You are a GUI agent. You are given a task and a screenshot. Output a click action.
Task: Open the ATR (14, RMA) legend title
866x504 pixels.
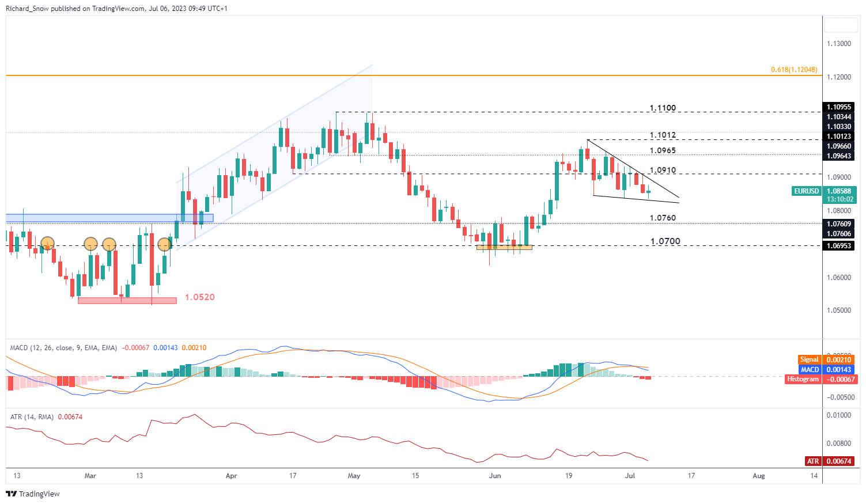[32, 416]
